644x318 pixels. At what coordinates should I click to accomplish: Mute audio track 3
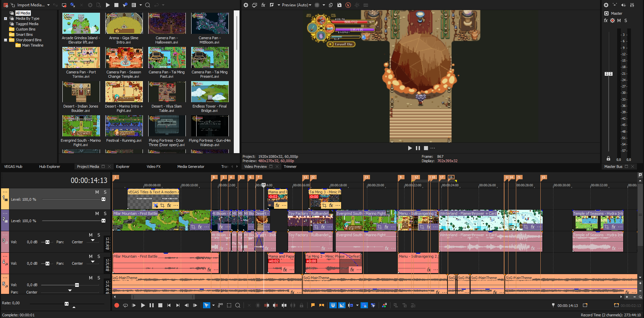[91, 235]
